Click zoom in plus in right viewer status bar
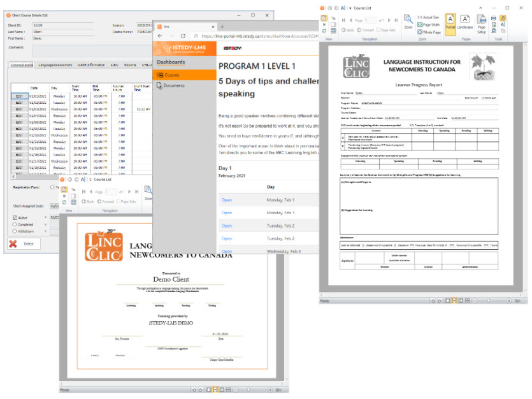This screenshot has height=399, width=532. [x=509, y=301]
